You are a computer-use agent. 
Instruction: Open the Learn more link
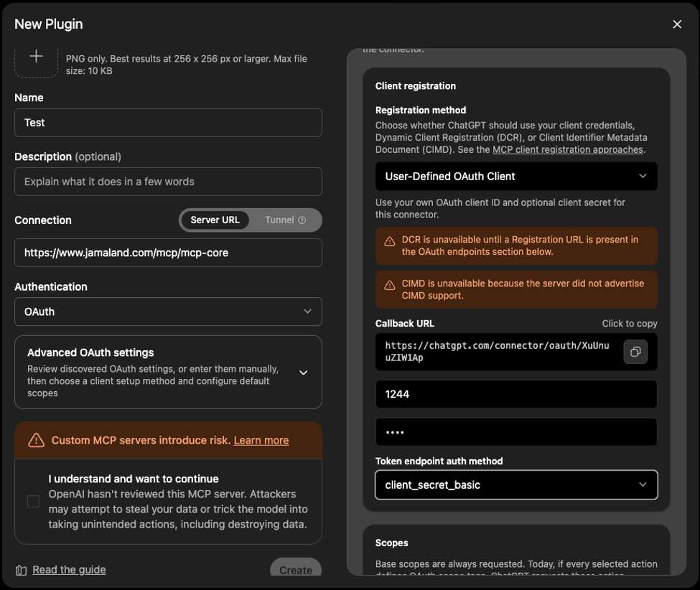[x=261, y=440]
